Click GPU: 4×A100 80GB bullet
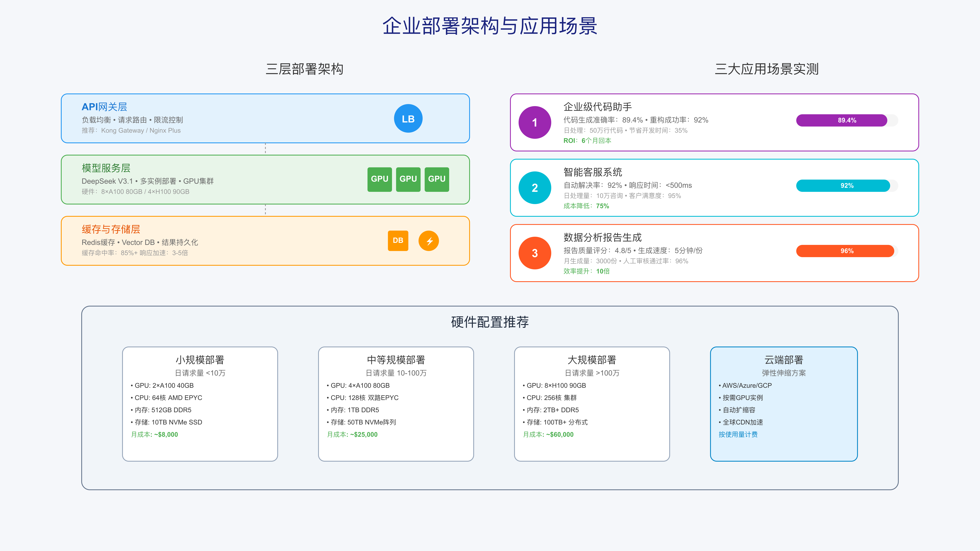This screenshot has height=551, width=980. (x=358, y=385)
